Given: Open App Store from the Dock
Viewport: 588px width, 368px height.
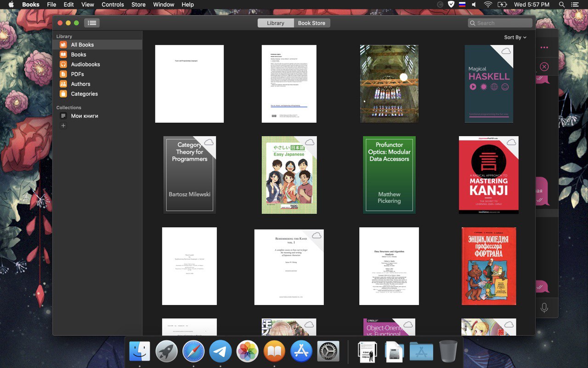Looking at the screenshot, I should (x=301, y=351).
